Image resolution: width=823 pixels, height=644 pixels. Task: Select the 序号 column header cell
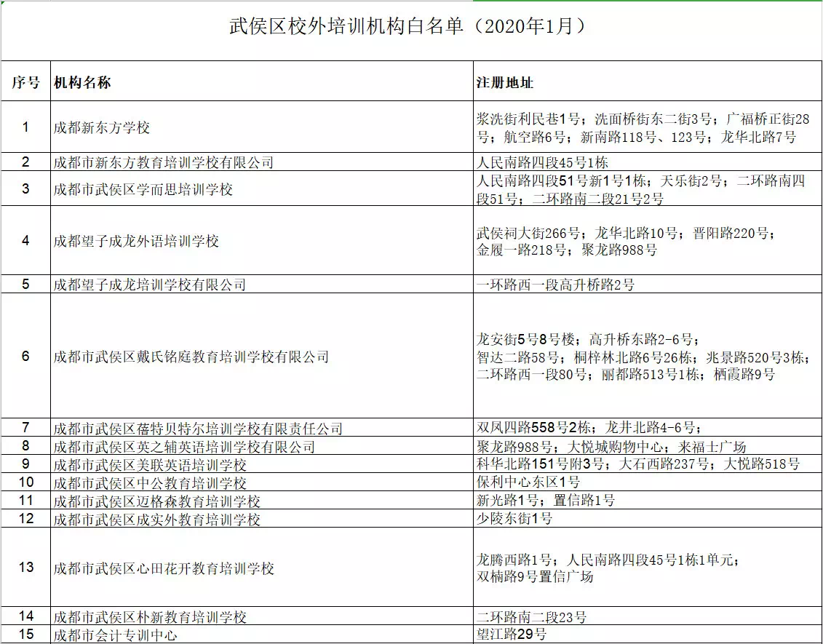tap(25, 82)
